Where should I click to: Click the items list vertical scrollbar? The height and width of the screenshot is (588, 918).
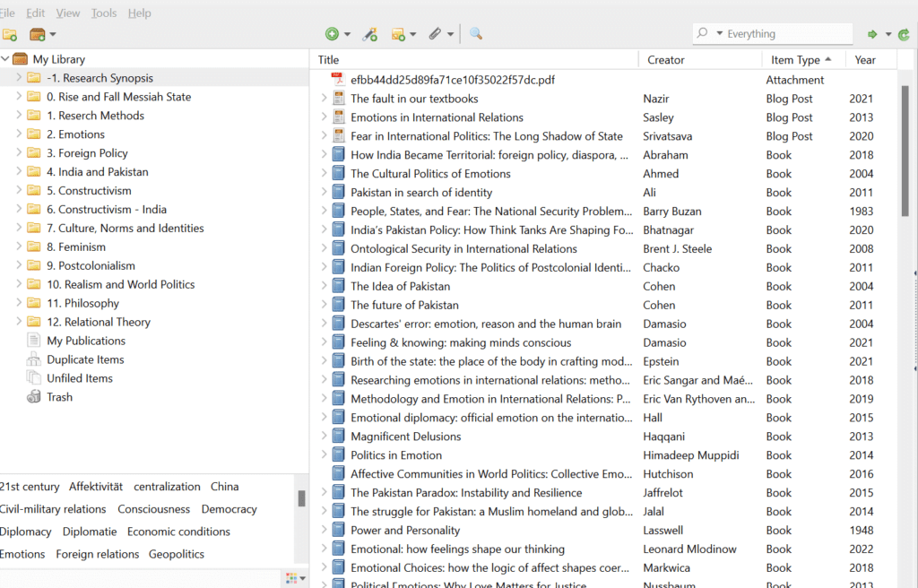click(905, 151)
